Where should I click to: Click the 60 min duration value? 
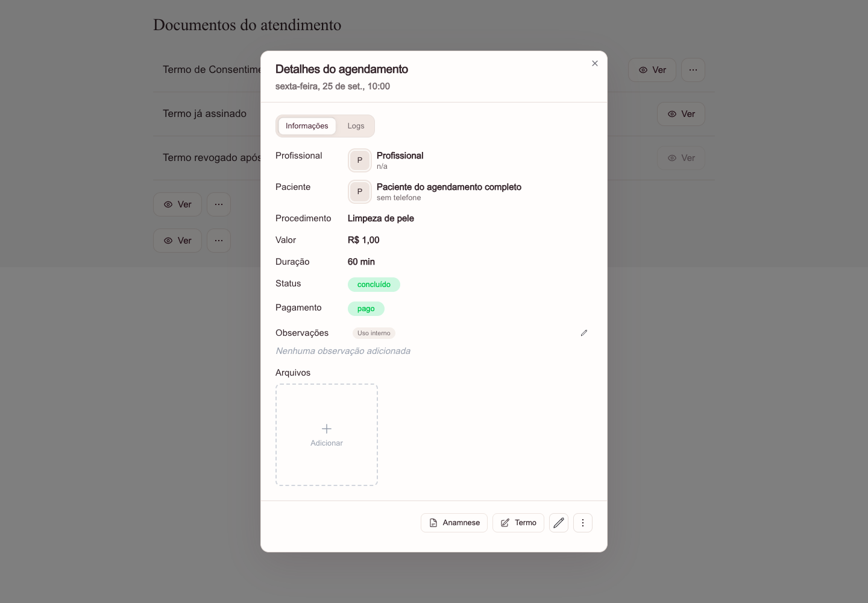361,262
